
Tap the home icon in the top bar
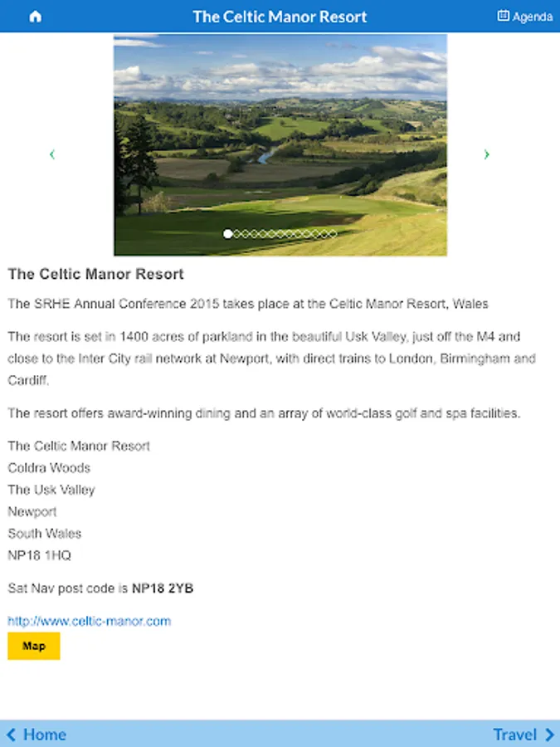pyautogui.click(x=35, y=17)
